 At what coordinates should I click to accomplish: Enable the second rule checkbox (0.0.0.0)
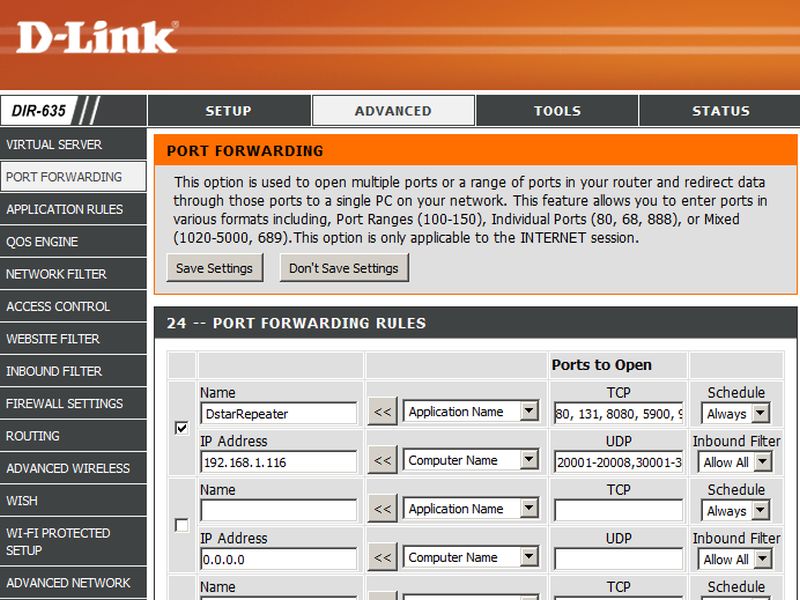point(181,524)
